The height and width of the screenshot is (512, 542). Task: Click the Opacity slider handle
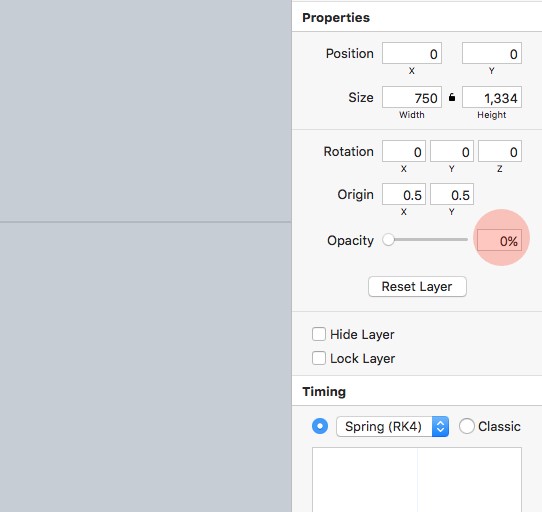(x=389, y=240)
